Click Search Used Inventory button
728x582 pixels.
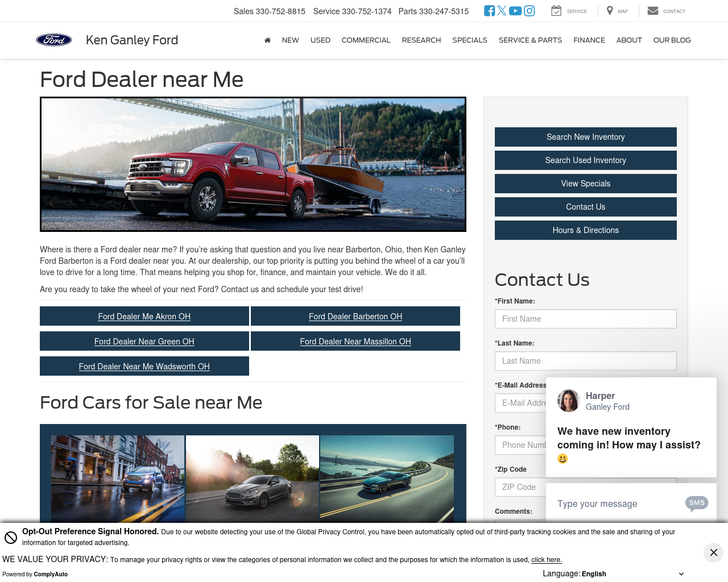point(586,160)
